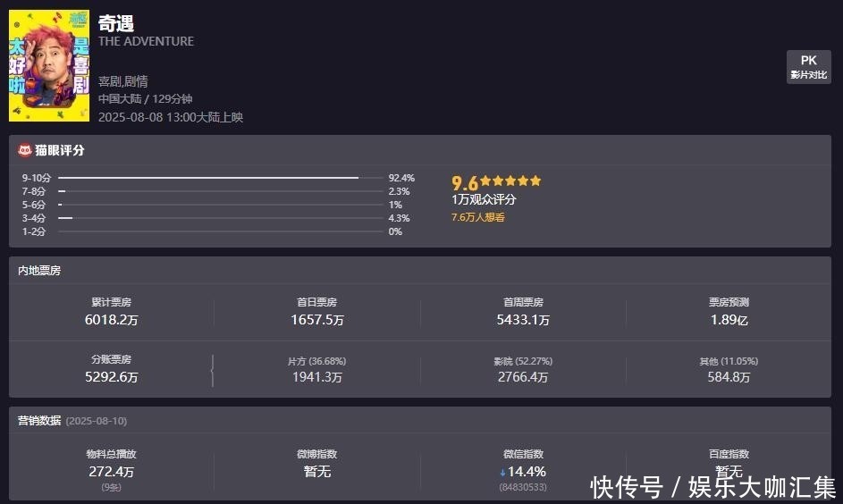Image resolution: width=843 pixels, height=504 pixels.
Task: Click the Maoyan cat logo icon
Action: (26, 150)
